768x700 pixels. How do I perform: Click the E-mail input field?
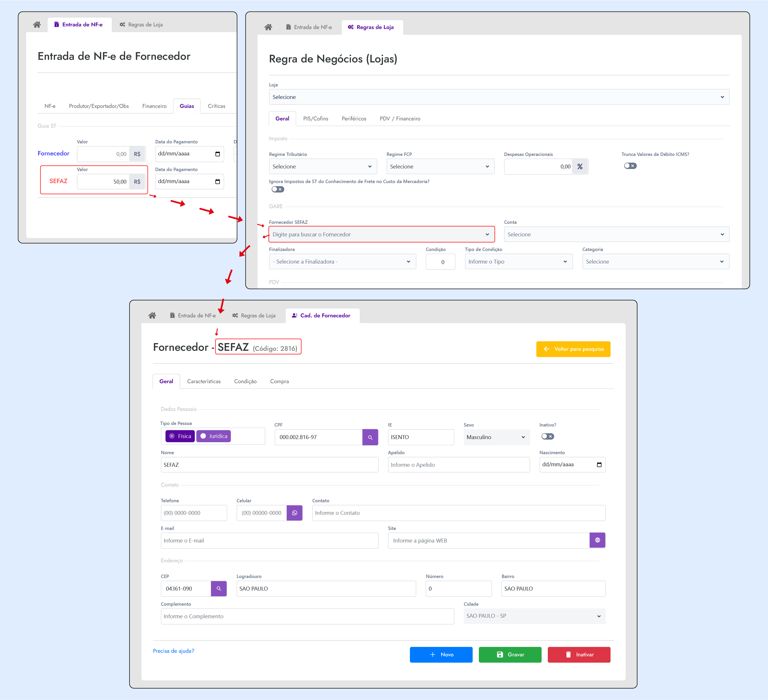point(269,541)
